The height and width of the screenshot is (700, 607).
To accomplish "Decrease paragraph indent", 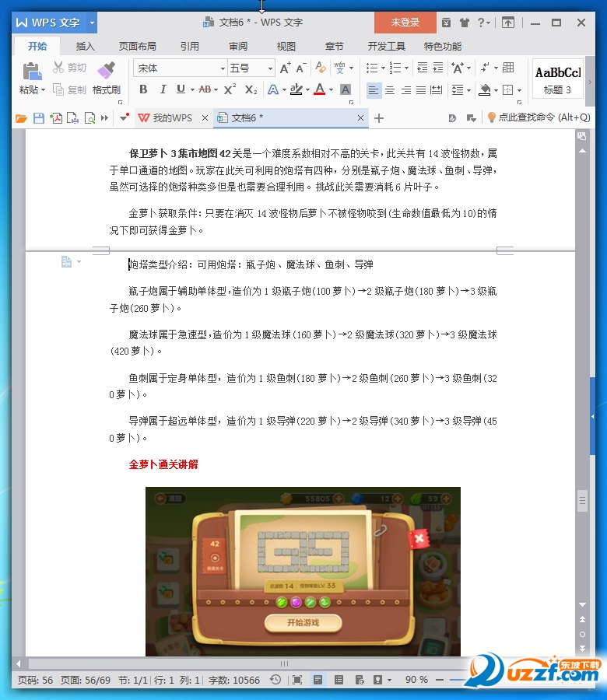I will (422, 68).
